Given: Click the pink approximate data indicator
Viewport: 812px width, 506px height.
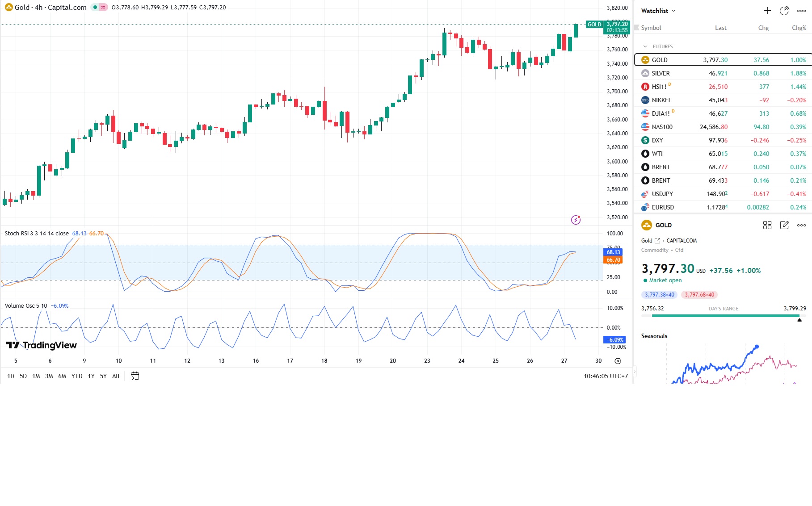Looking at the screenshot, I should click(104, 7).
